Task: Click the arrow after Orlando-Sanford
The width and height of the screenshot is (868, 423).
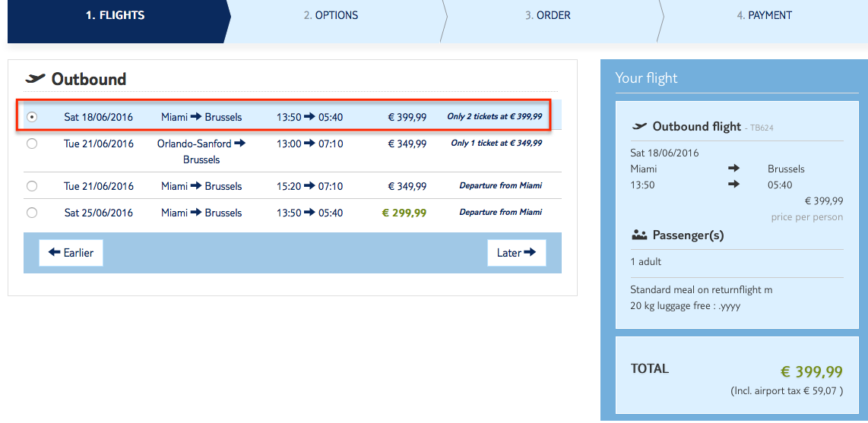Action: pos(239,144)
